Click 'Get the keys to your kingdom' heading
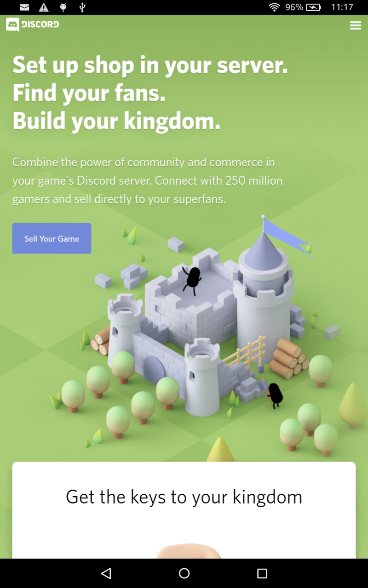The height and width of the screenshot is (588, 368). (184, 497)
